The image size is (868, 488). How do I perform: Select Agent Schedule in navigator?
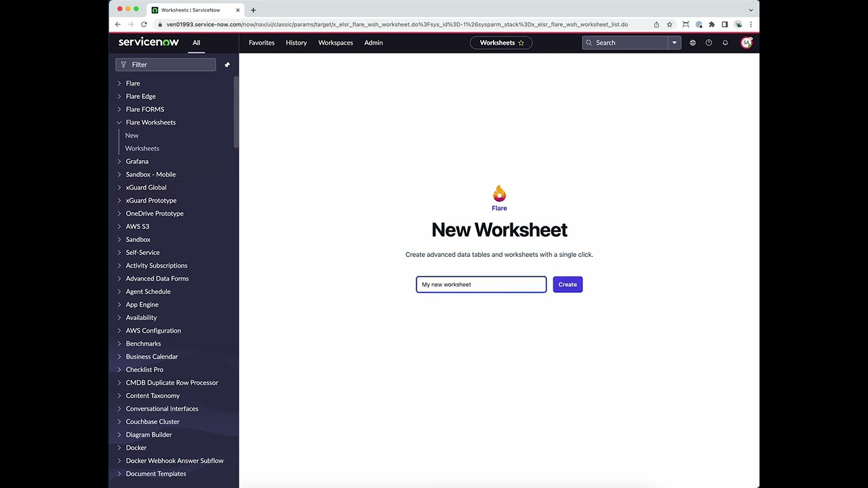click(148, 291)
